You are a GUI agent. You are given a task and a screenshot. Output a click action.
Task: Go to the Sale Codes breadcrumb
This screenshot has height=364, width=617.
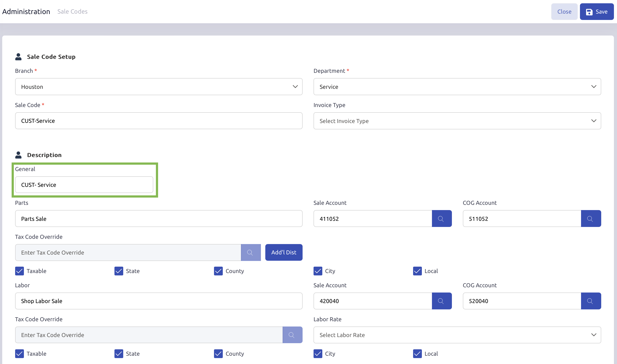[72, 12]
